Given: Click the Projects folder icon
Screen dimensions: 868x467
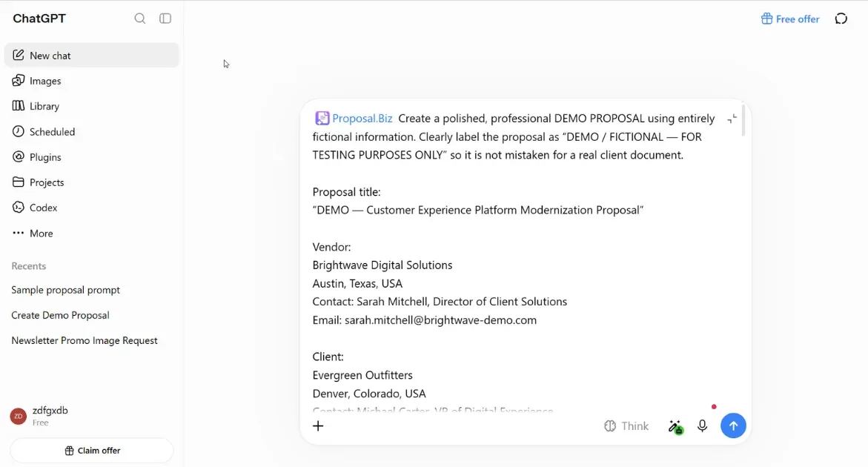Looking at the screenshot, I should [19, 182].
